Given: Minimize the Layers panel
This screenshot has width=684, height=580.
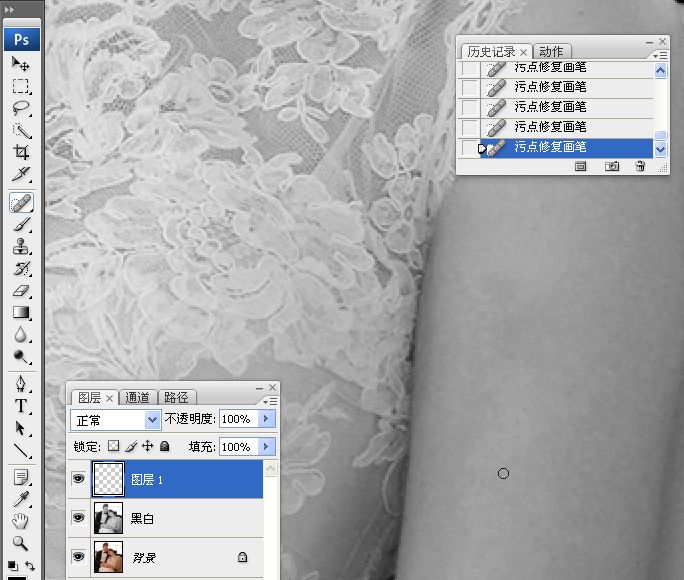Looking at the screenshot, I should 260,388.
